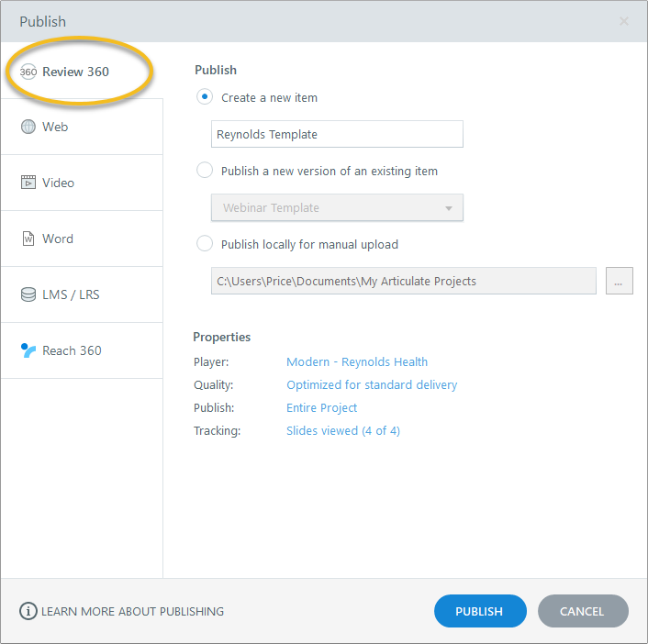
Task: Click the info icon beside Learn More
Action: [28, 611]
